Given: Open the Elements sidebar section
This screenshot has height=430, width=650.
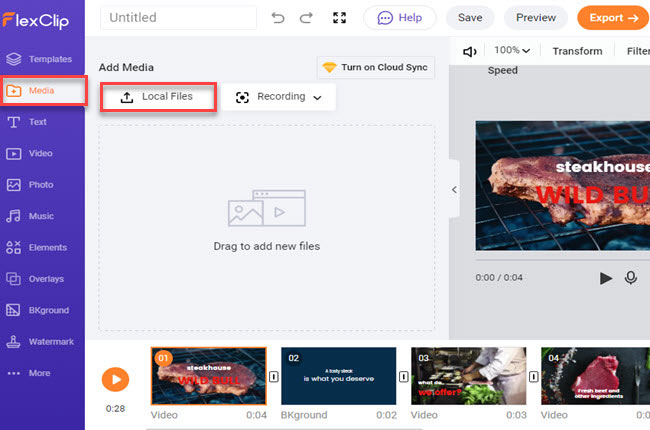Looking at the screenshot, I should [x=36, y=248].
